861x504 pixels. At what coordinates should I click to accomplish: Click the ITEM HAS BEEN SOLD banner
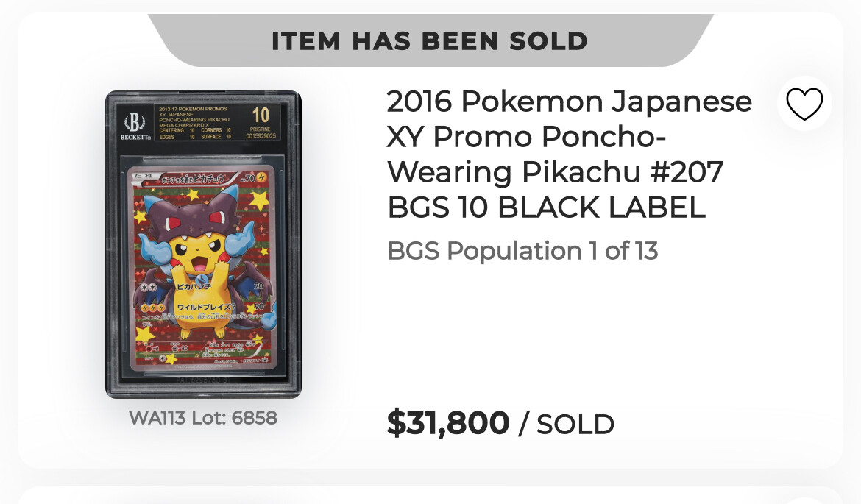(430, 40)
